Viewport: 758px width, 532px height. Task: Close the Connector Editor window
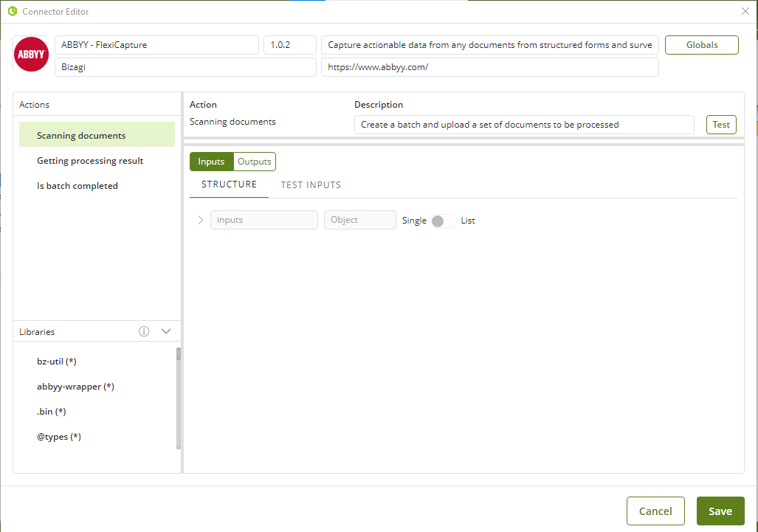tap(745, 11)
